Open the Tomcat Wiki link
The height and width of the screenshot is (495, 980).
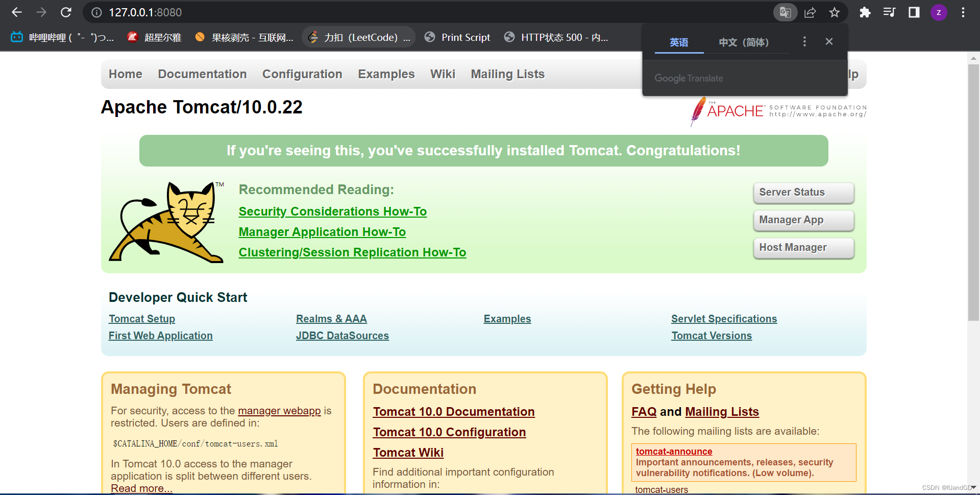(408, 453)
